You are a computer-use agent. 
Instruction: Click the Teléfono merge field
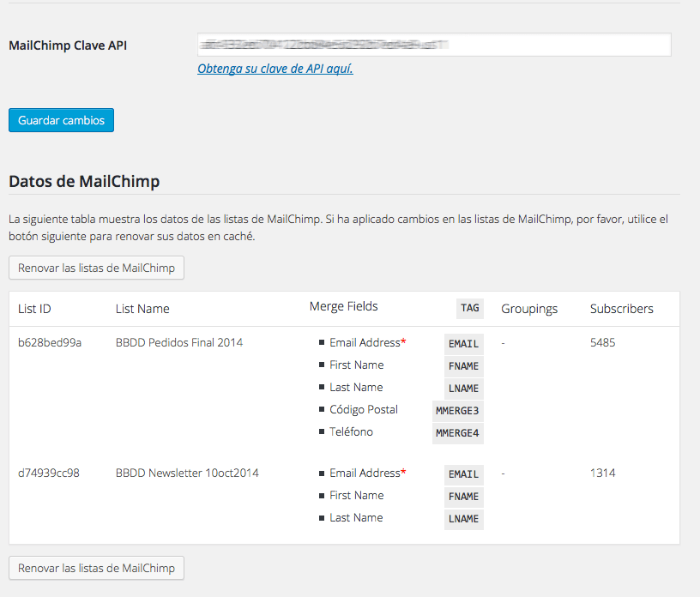(x=351, y=431)
